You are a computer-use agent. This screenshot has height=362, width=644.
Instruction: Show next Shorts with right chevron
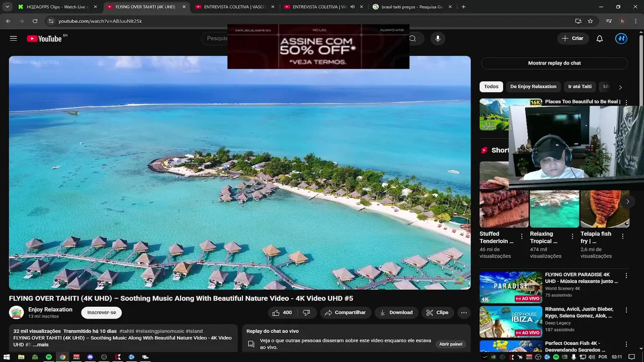pos(627,201)
